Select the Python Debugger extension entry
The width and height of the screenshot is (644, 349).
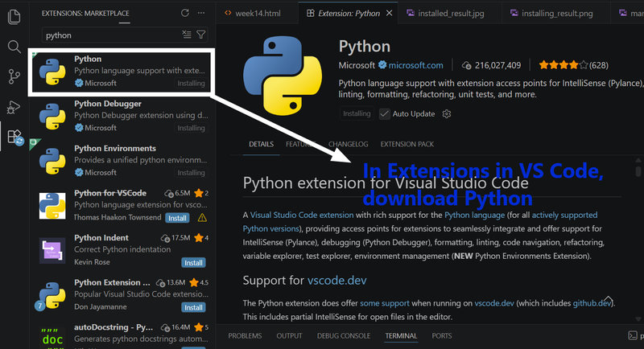[123, 116]
